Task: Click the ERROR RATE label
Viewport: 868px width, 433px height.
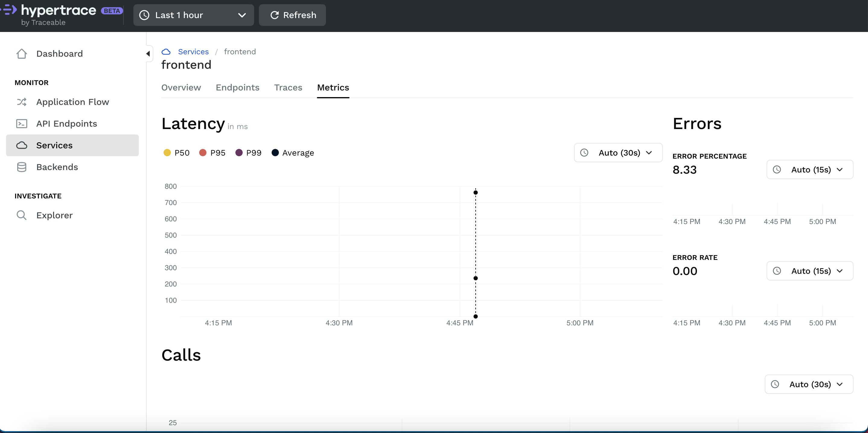Action: coord(695,258)
